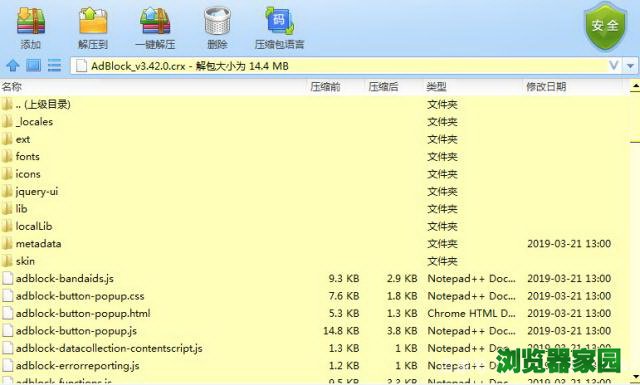This screenshot has width=640, height=385.
Task: Click folder icon of lib row
Action: 7,209
